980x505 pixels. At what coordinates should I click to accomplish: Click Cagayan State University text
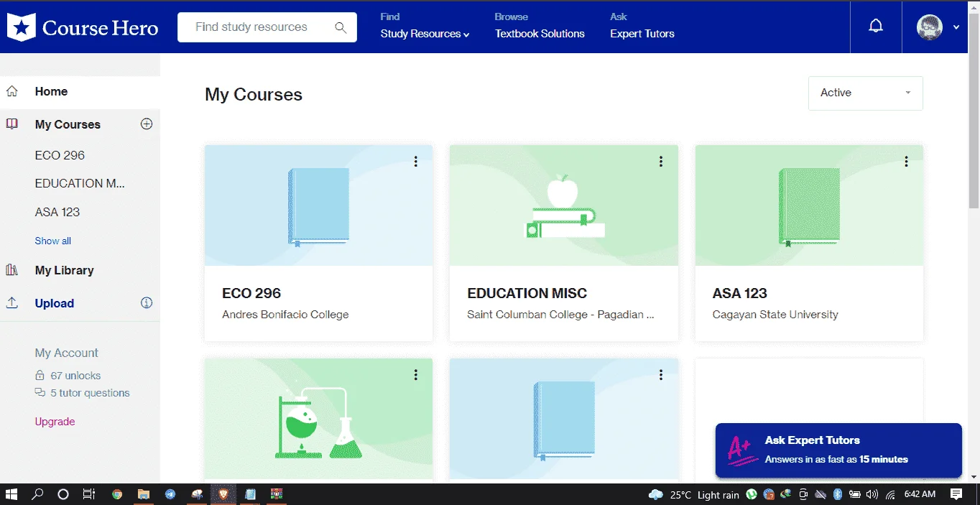pos(775,315)
